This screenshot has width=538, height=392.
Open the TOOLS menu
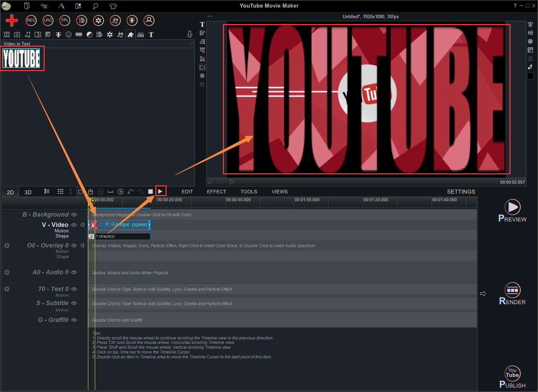(249, 192)
